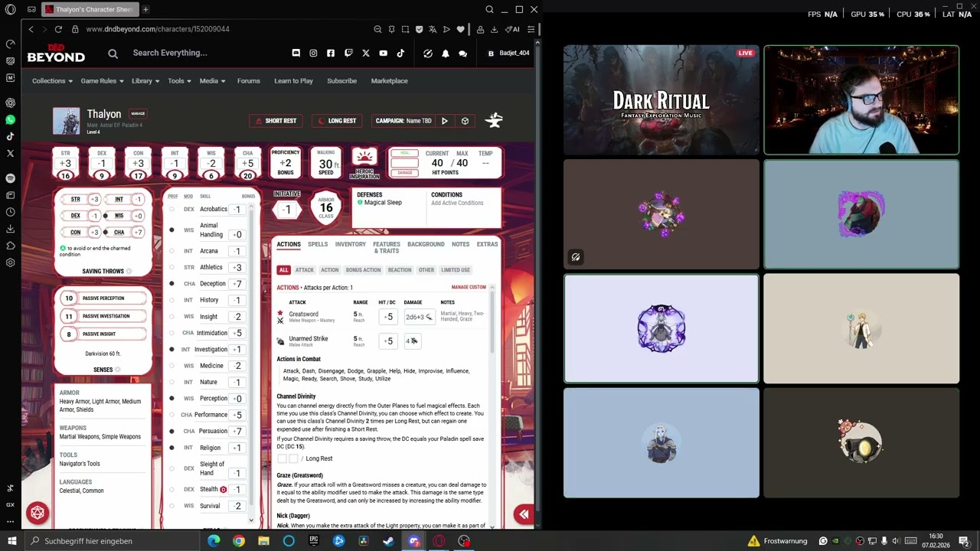Image resolution: width=980 pixels, height=551 pixels.
Task: Open Steam from the taskbar
Action: 388,541
